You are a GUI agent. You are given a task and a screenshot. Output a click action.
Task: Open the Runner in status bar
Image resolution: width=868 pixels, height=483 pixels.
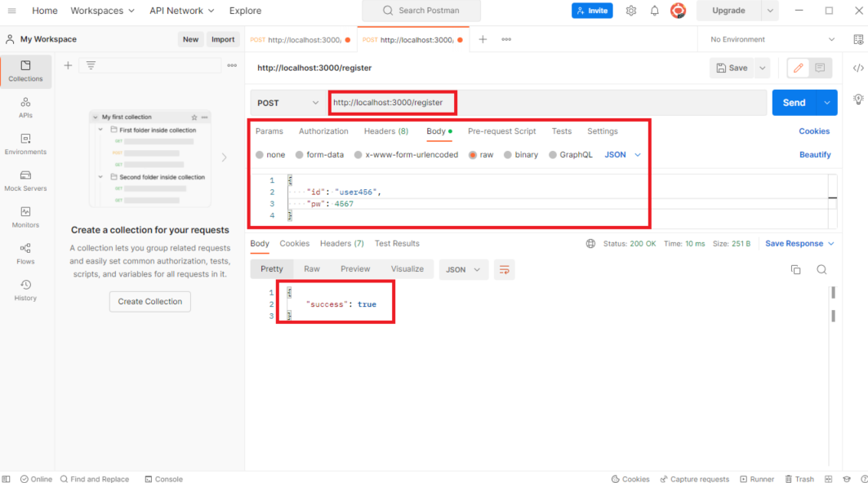pos(757,479)
